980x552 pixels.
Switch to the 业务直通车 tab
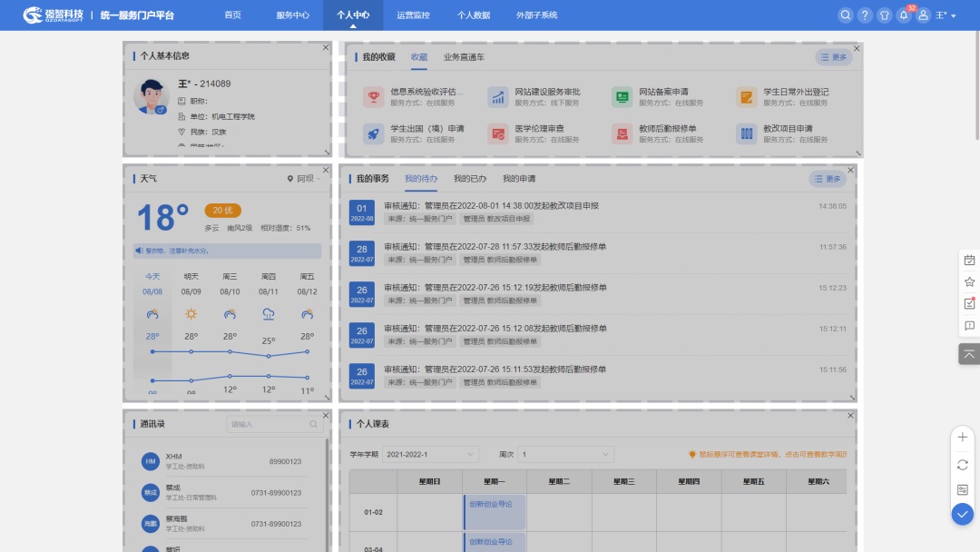pyautogui.click(x=464, y=57)
